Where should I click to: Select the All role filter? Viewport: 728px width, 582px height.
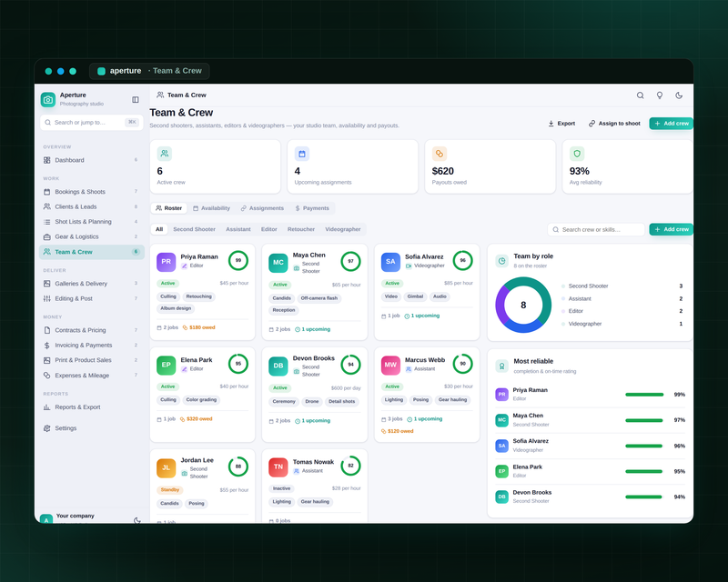point(159,229)
